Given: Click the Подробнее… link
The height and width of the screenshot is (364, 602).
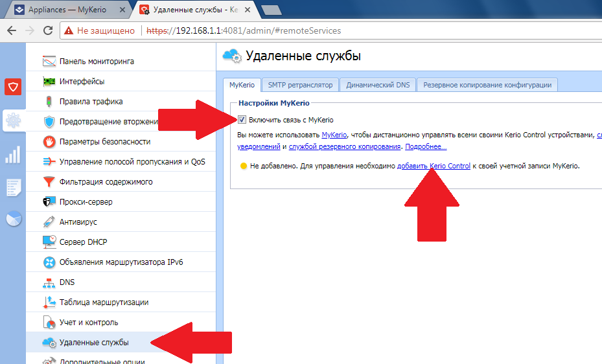Looking at the screenshot, I should pos(426,146).
